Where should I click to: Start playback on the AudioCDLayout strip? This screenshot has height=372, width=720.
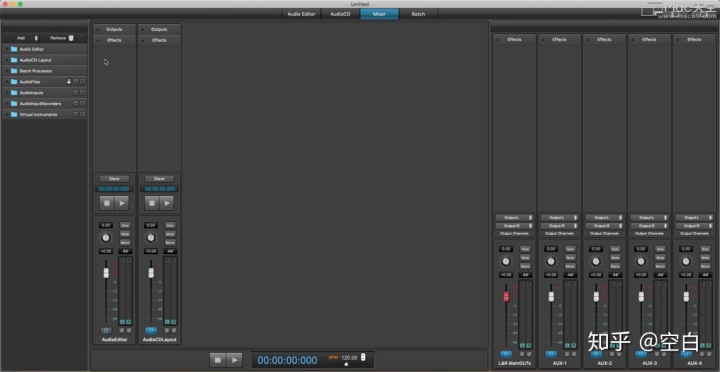pos(167,203)
